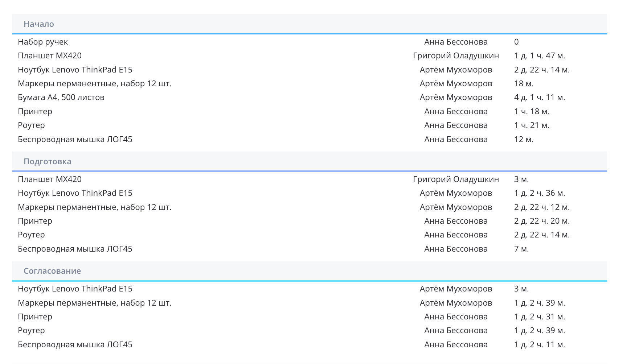Open Планшет МХ420 under Начало
The width and height of the screenshot is (631, 364).
[x=50, y=56]
